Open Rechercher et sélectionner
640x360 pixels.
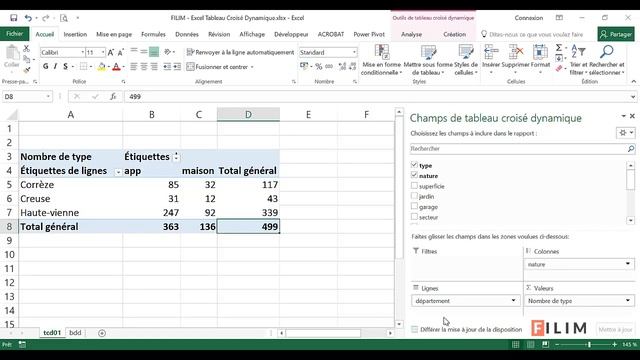click(x=607, y=60)
